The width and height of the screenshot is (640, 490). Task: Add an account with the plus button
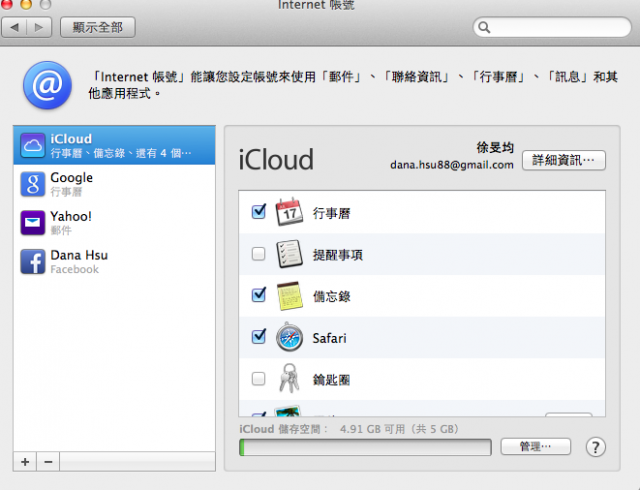(25, 462)
